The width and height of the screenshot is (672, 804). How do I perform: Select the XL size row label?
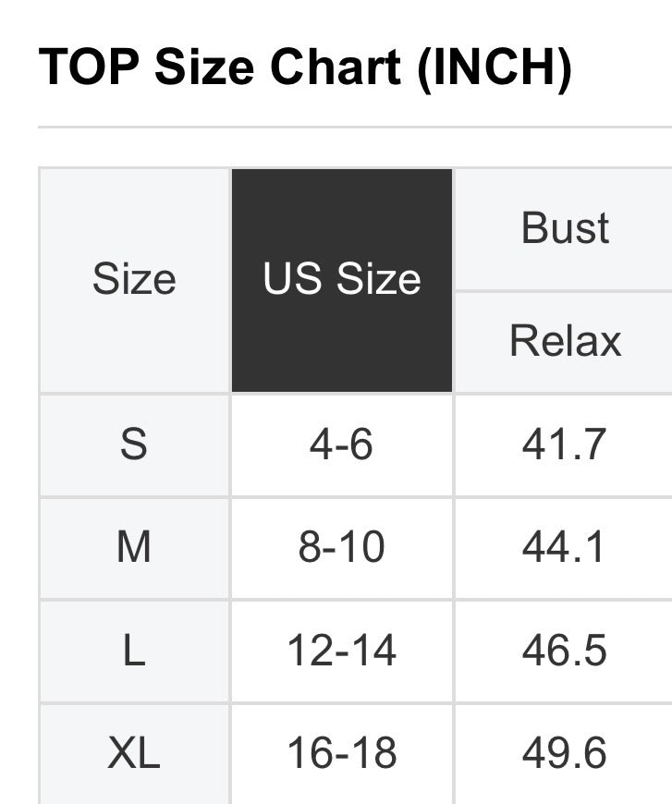click(x=134, y=753)
